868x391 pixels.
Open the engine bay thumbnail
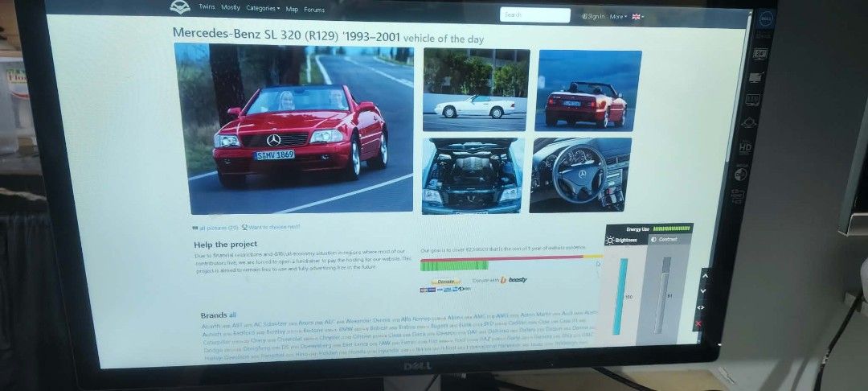click(473, 176)
